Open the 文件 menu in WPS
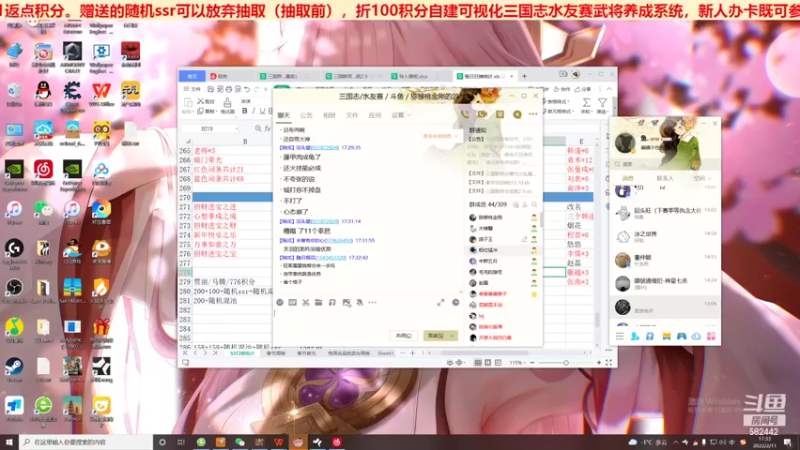 tap(192, 89)
